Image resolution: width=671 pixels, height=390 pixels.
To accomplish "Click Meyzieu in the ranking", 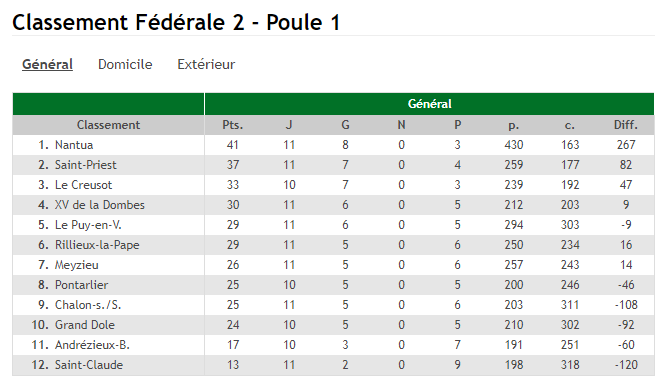I will point(77,265).
